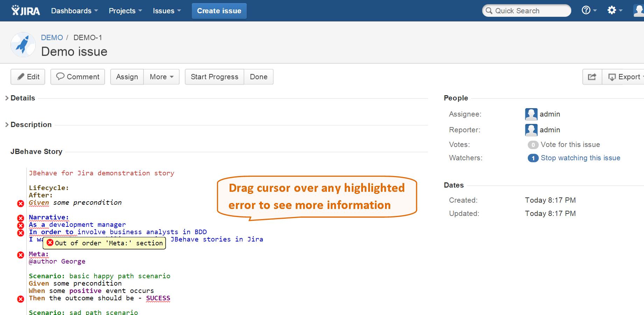Viewport: 644px width, 315px height.
Task: Click the Narrative: keyword in the story
Action: 49,217
